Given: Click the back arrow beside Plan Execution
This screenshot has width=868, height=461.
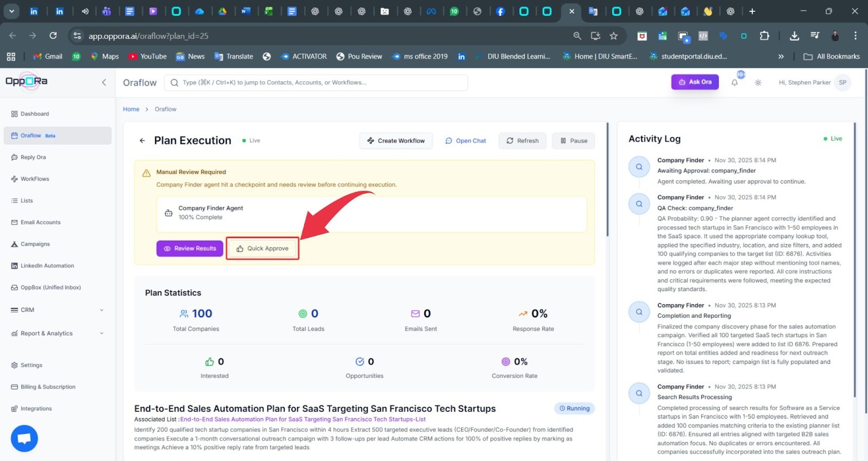Looking at the screenshot, I should pos(142,140).
